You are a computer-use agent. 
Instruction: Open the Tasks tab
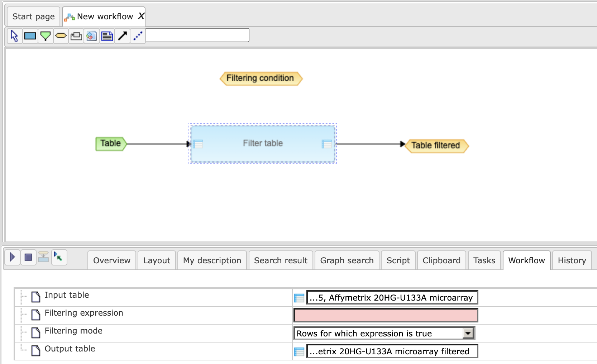pos(484,260)
